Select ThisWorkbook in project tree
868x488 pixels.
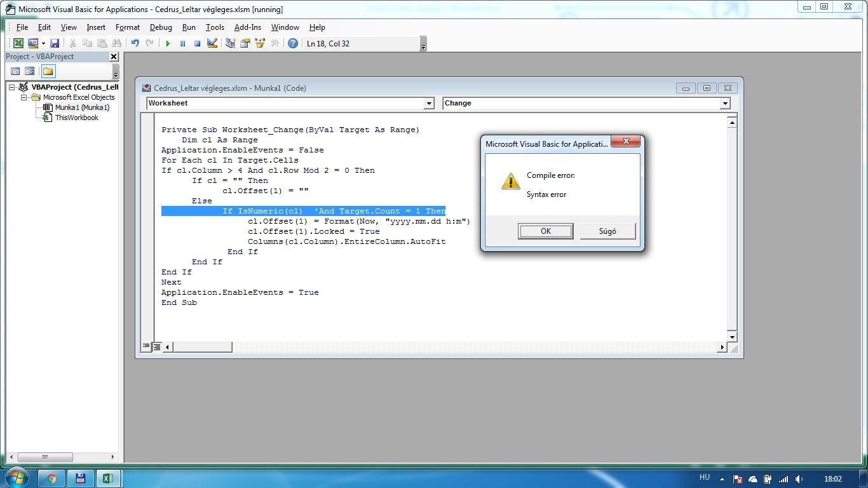tap(76, 118)
